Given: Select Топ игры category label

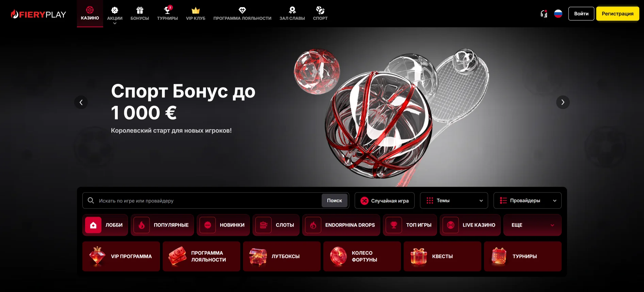Looking at the screenshot, I should pos(419,225).
